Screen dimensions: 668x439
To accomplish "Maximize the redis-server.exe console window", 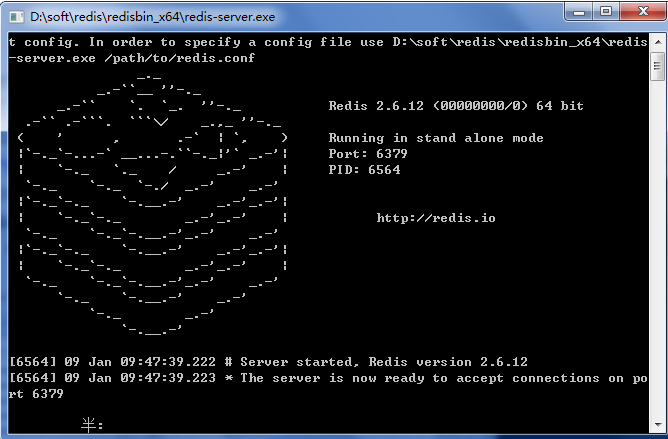I will pyautogui.click(x=606, y=12).
